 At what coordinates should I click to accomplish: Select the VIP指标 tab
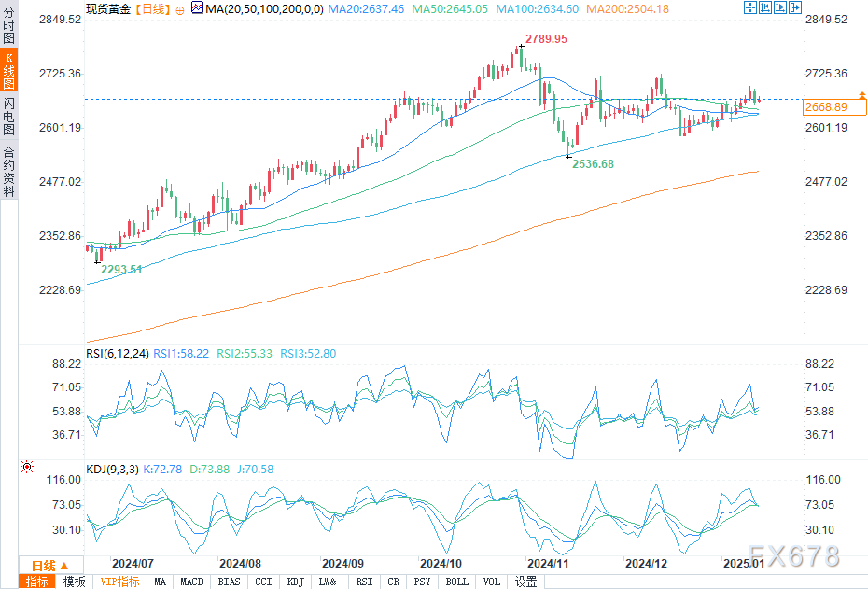[x=119, y=582]
